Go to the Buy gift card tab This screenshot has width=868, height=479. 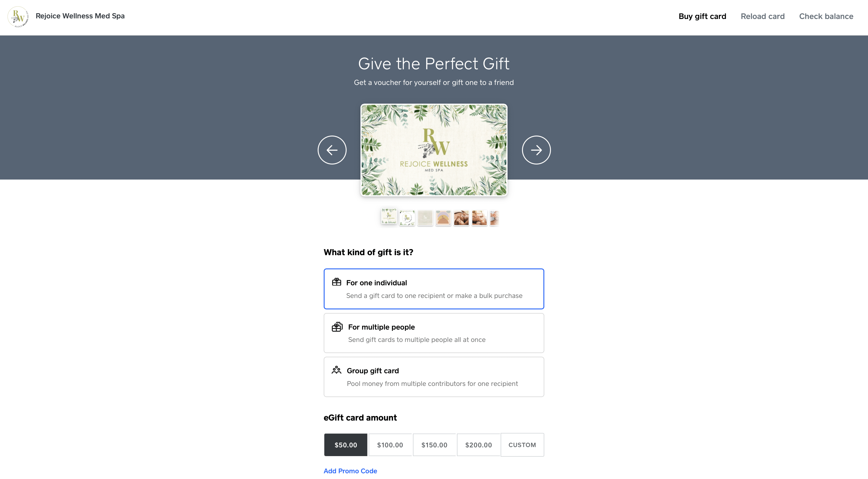(x=702, y=16)
